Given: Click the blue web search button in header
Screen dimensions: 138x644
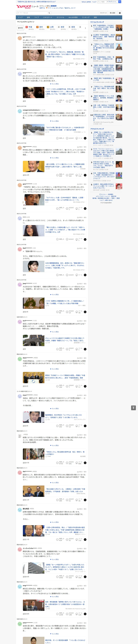Looking at the screenshot, I should point(120,2).
